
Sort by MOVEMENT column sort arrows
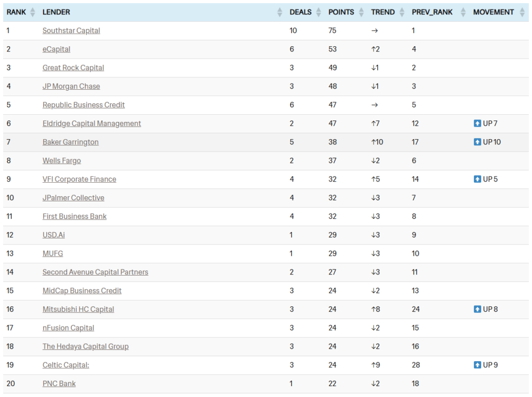522,12
